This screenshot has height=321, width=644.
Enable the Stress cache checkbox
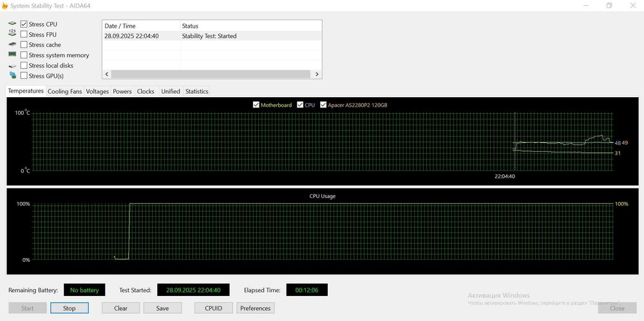point(24,45)
